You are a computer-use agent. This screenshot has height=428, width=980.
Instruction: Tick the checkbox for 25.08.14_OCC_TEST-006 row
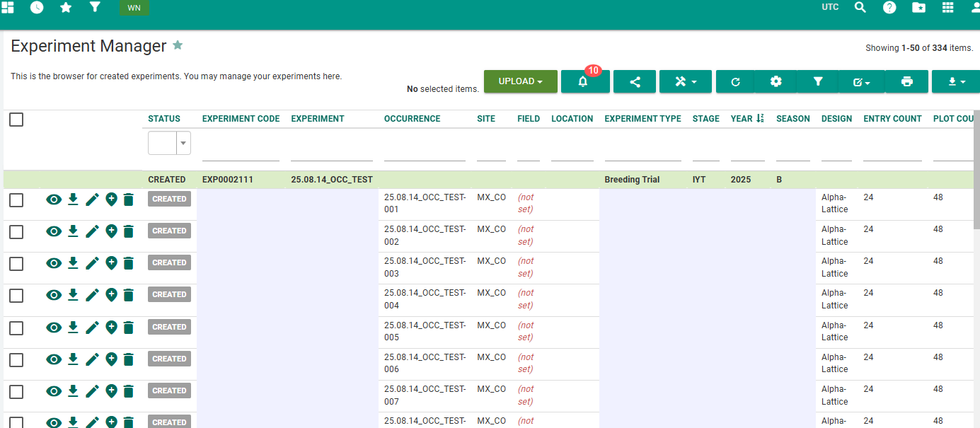point(16,360)
